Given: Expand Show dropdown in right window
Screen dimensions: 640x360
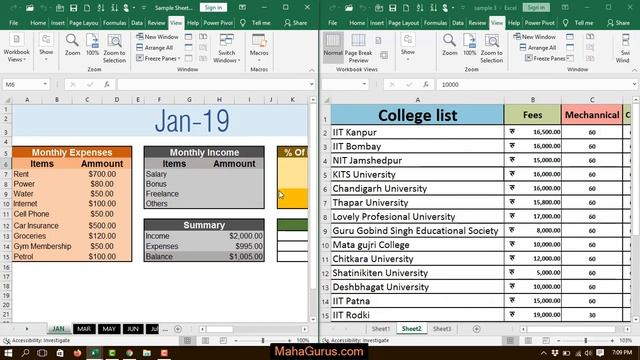Looking at the screenshot, I should tap(408, 48).
